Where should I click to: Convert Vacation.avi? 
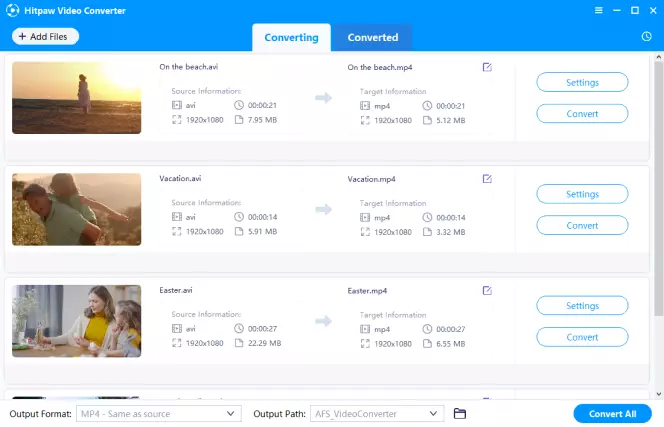coord(582,225)
